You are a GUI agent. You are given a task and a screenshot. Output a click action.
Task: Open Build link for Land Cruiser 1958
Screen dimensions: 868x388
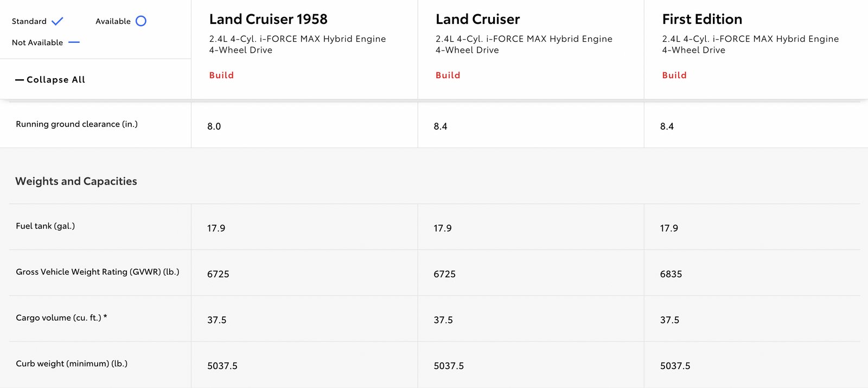click(x=221, y=75)
